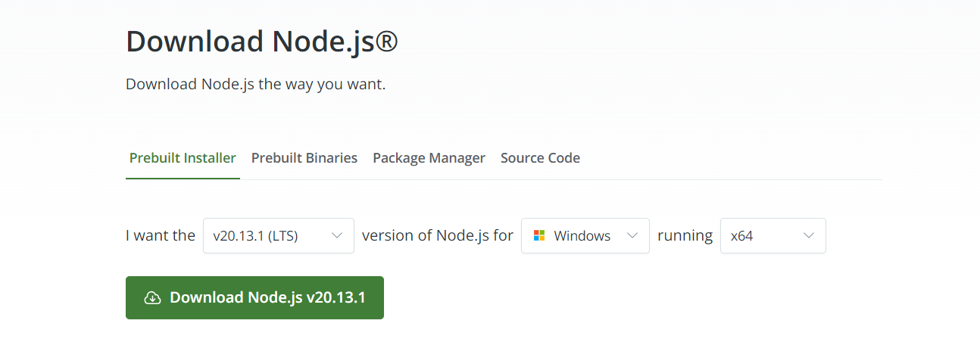Screen dimensions: 980x342
Task: Open the Prebuilt Binaries tab
Action: pos(304,158)
